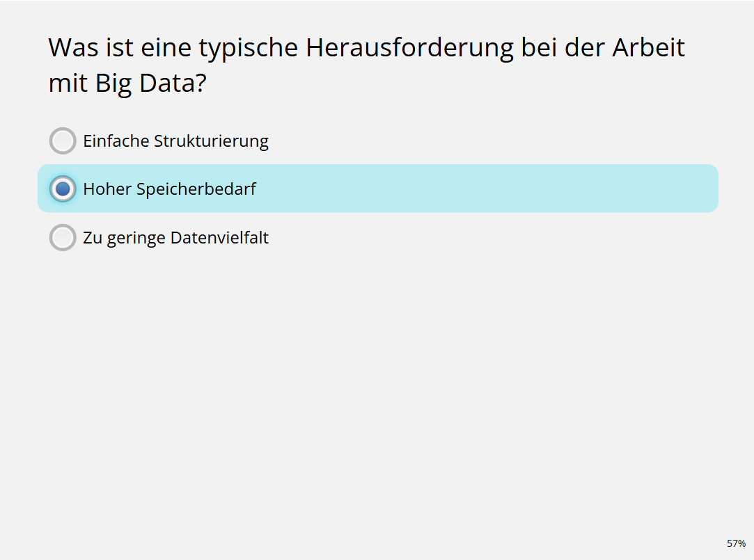The height and width of the screenshot is (560, 754).
Task: Click the word 'Hoher' in highlighted answer
Action: [x=107, y=189]
